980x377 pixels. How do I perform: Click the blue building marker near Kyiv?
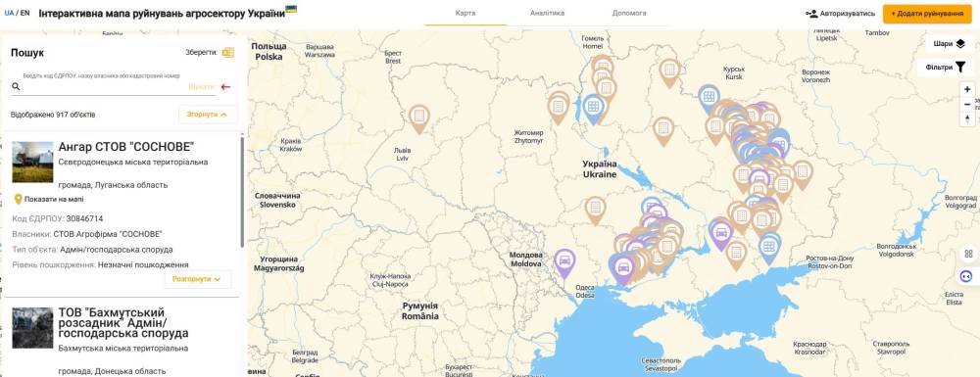pyautogui.click(x=594, y=108)
